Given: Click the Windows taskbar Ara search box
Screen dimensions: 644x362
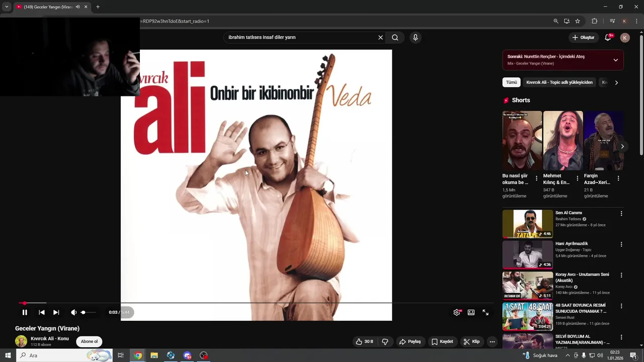Looking at the screenshot, I should pos(64,355).
